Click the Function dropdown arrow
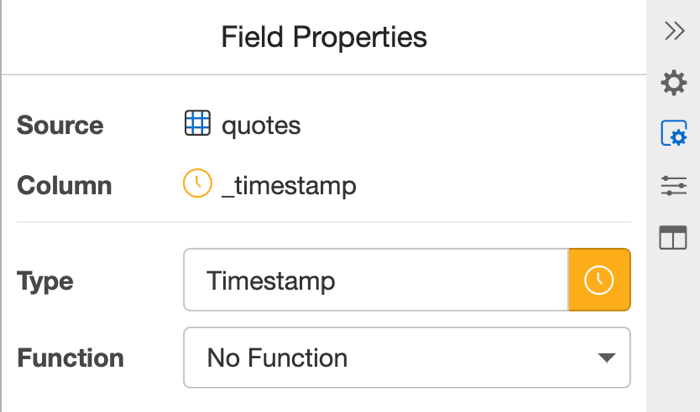 point(605,357)
